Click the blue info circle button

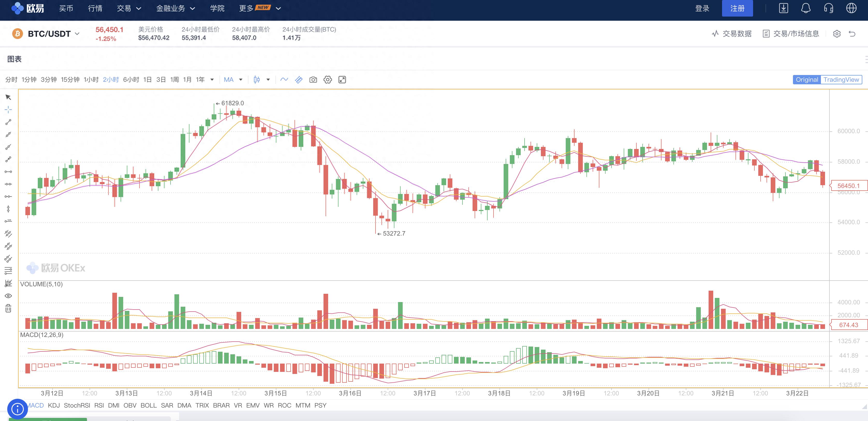[17, 409]
